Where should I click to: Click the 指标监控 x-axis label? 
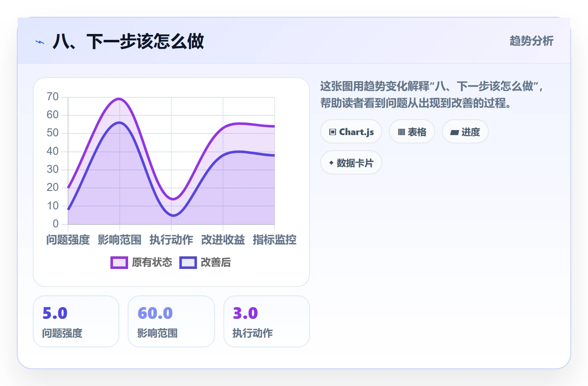point(275,240)
